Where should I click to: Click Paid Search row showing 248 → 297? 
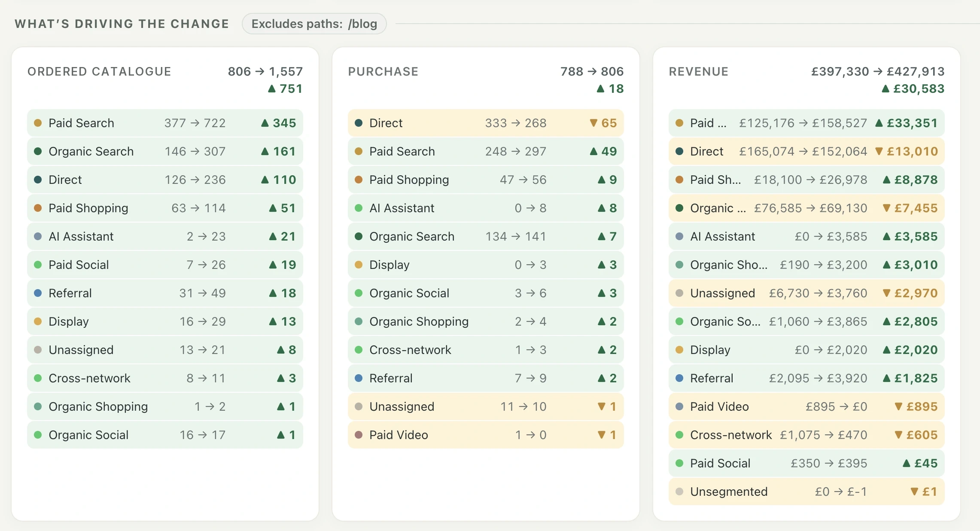click(486, 151)
